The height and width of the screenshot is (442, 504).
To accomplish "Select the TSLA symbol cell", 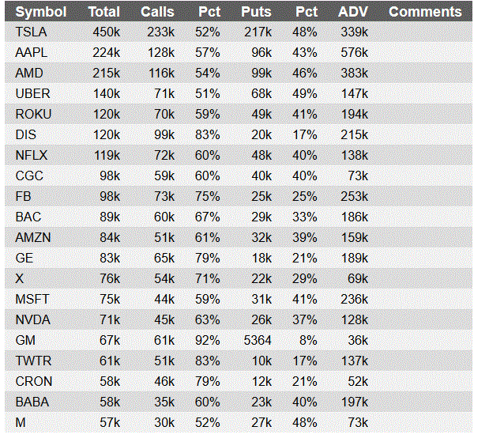I will (31, 32).
